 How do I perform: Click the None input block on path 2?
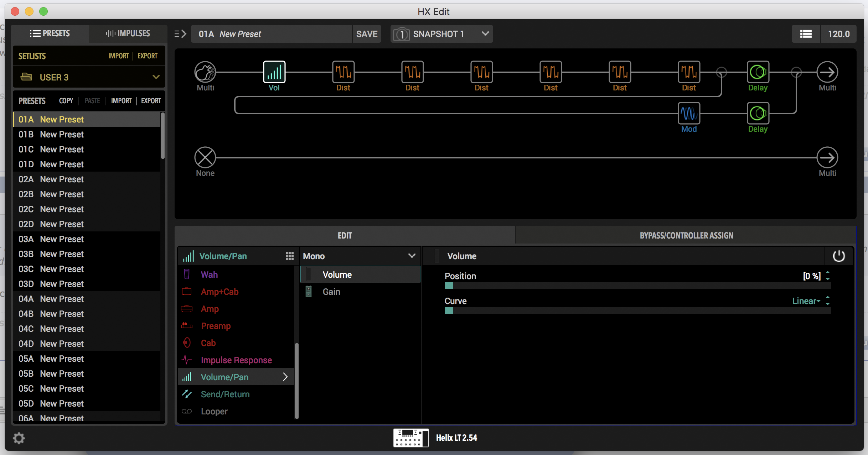(205, 157)
